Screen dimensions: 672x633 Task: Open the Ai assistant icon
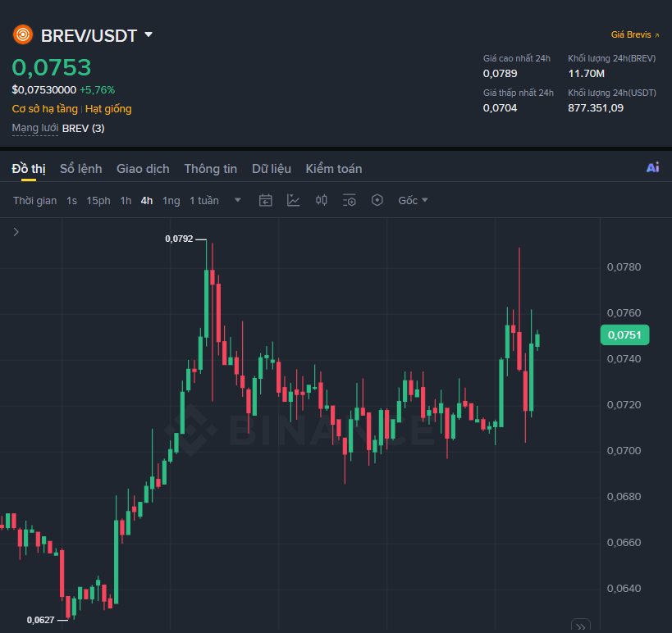(x=652, y=167)
